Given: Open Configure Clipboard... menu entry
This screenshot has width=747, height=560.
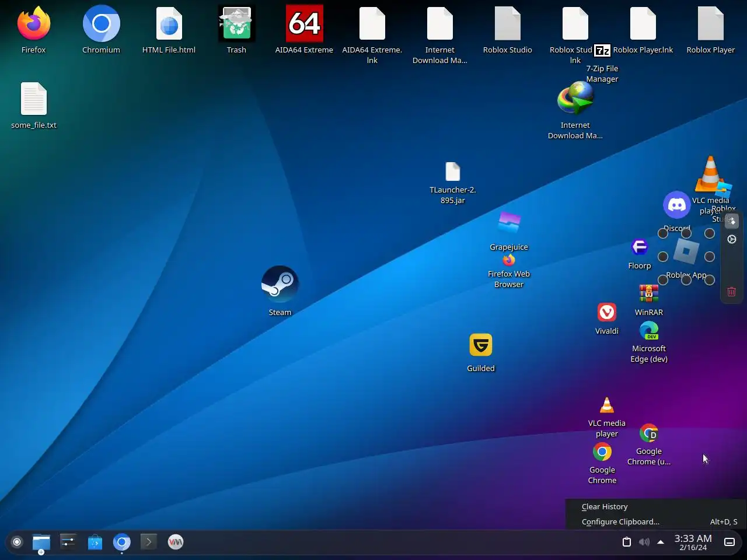Looking at the screenshot, I should click(x=656, y=521).
